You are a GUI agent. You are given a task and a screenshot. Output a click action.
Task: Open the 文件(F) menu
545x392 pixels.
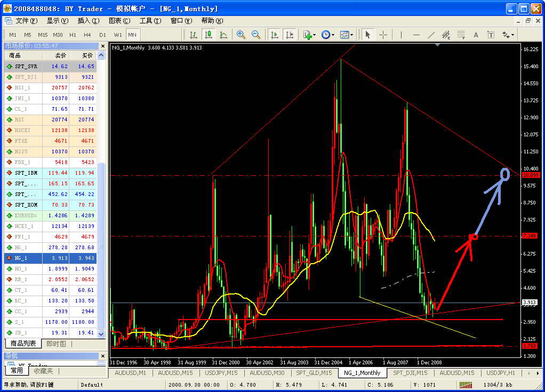27,21
